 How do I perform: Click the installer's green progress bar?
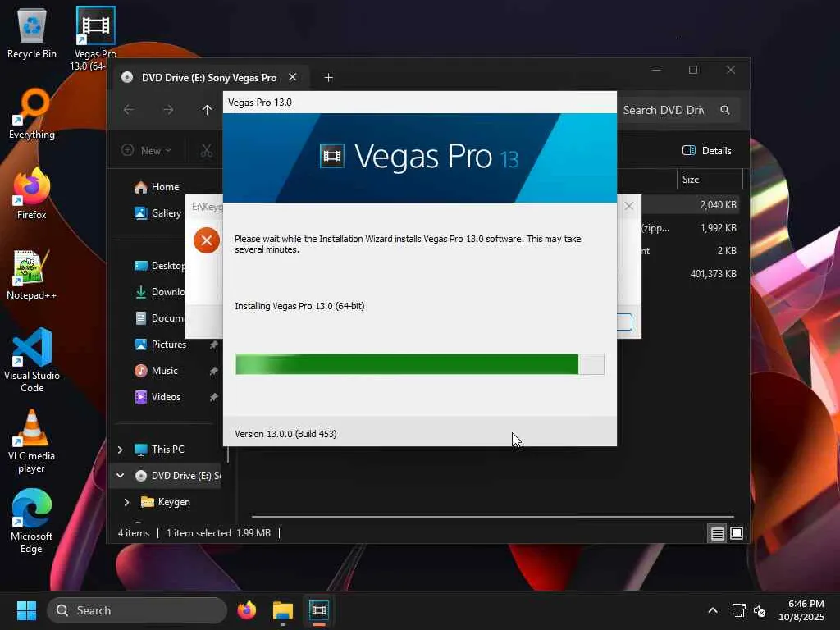pyautogui.click(x=419, y=364)
